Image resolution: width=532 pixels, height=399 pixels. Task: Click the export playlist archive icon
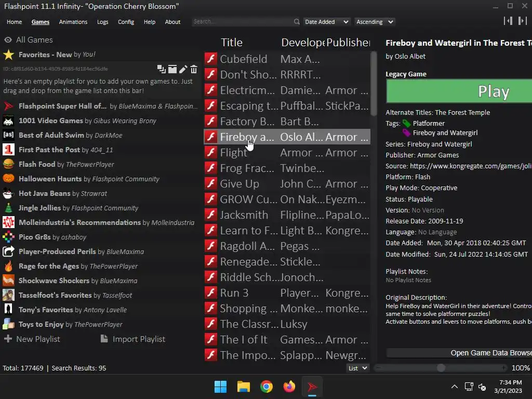(x=172, y=69)
